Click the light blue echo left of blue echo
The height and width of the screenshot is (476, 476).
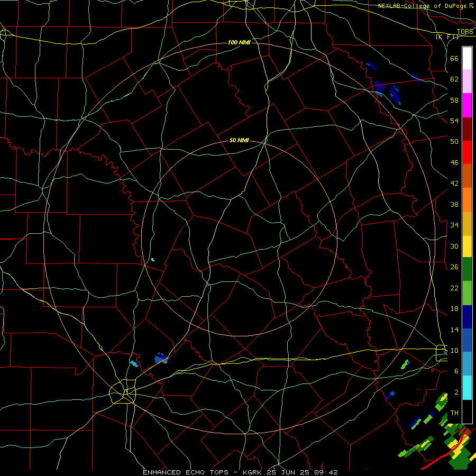point(134,364)
